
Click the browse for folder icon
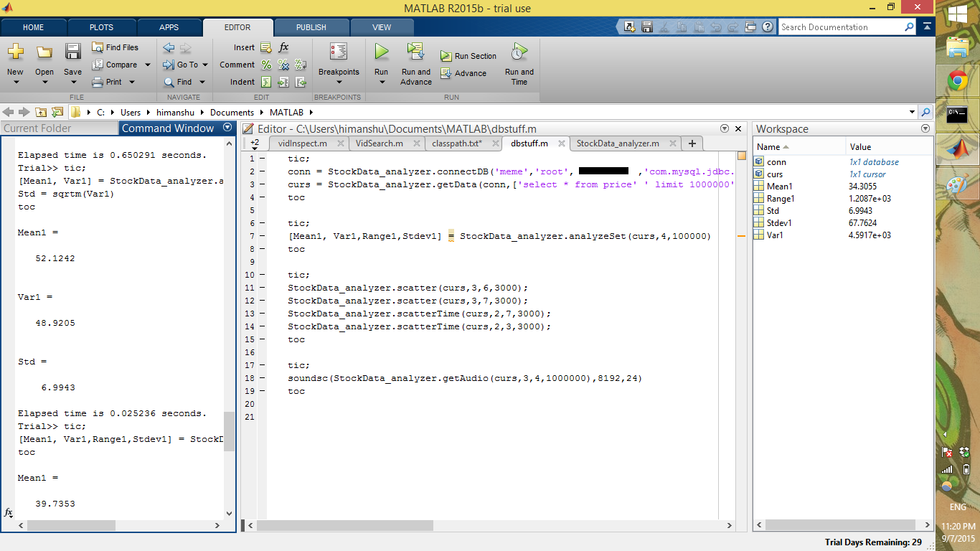point(57,112)
